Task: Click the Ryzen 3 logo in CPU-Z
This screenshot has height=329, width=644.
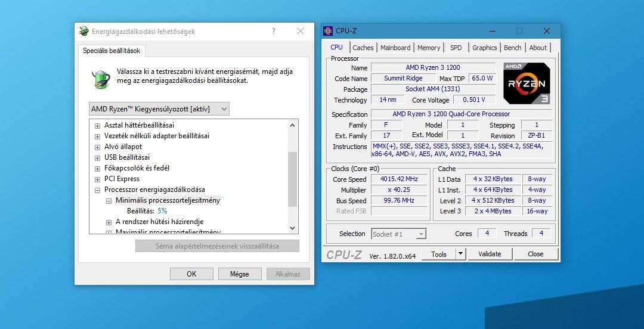Action: (527, 83)
